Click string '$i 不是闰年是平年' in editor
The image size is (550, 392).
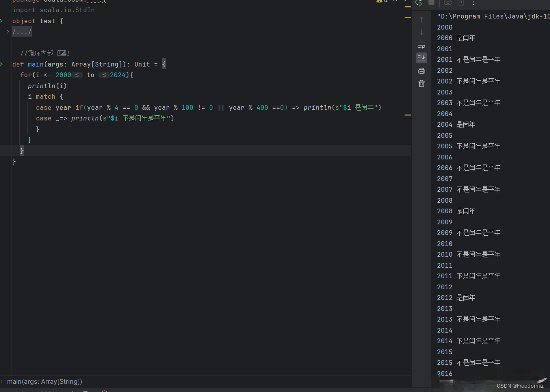[x=140, y=118]
